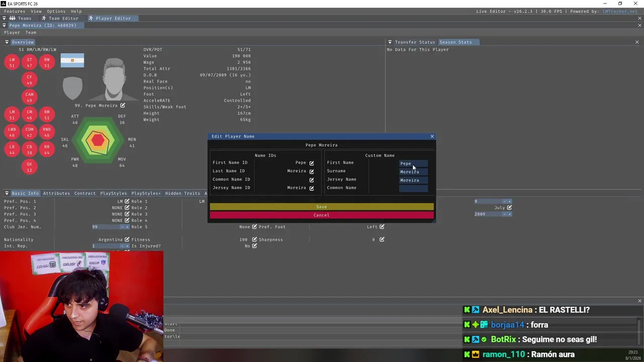Click the GK 12 position badge
The width and height of the screenshot is (644, 362).
pyautogui.click(x=29, y=167)
